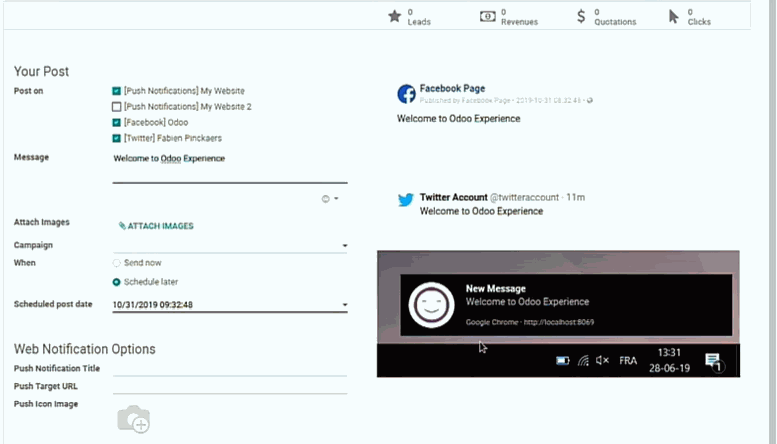Enable [Push Notifications] My Website 2

[117, 107]
